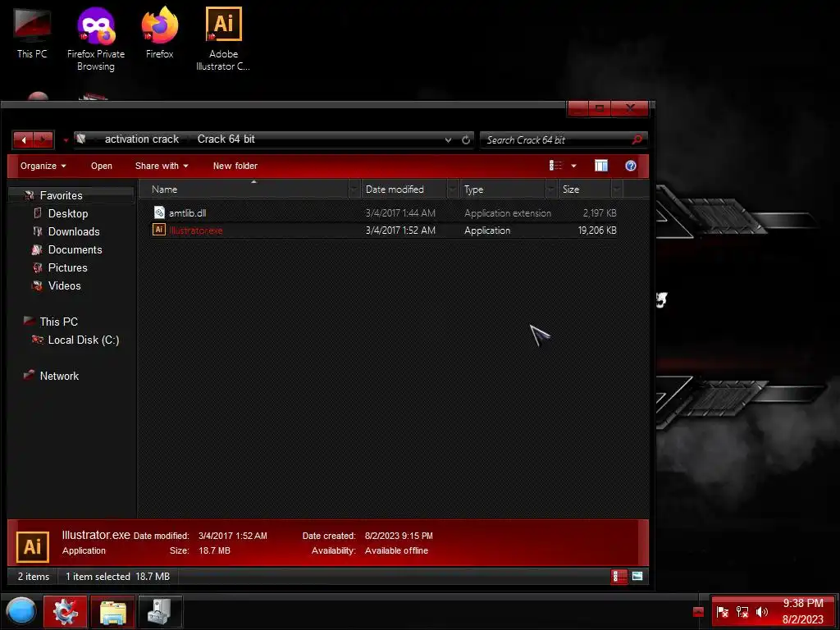Click the network status tray icon
The image size is (840, 630).
(742, 612)
